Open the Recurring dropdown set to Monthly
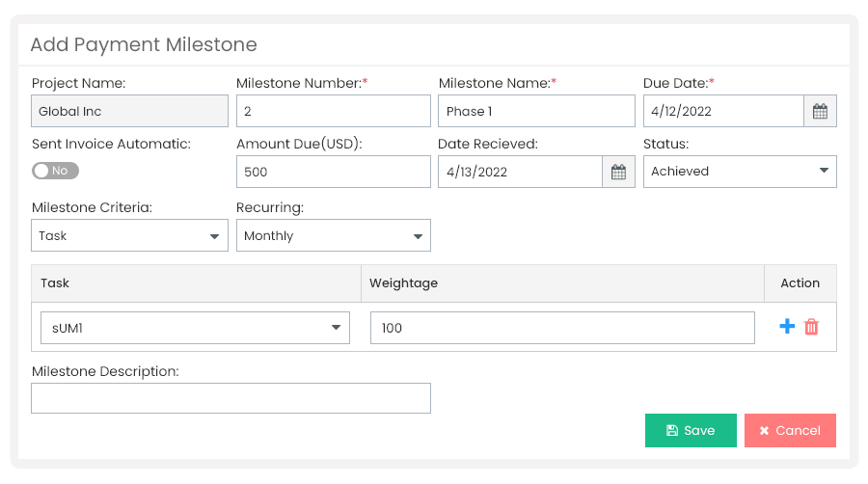Image resolution: width=868 pixels, height=484 pixels. click(334, 235)
